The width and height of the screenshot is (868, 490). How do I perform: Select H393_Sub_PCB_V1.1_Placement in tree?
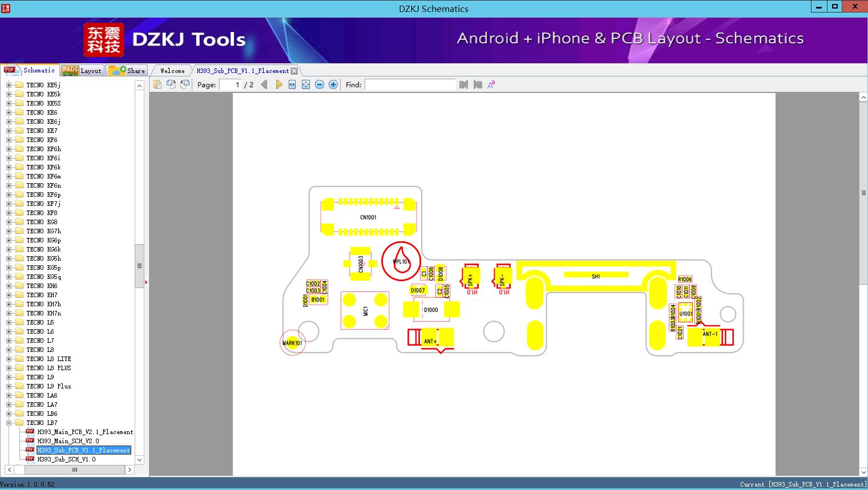coord(84,450)
